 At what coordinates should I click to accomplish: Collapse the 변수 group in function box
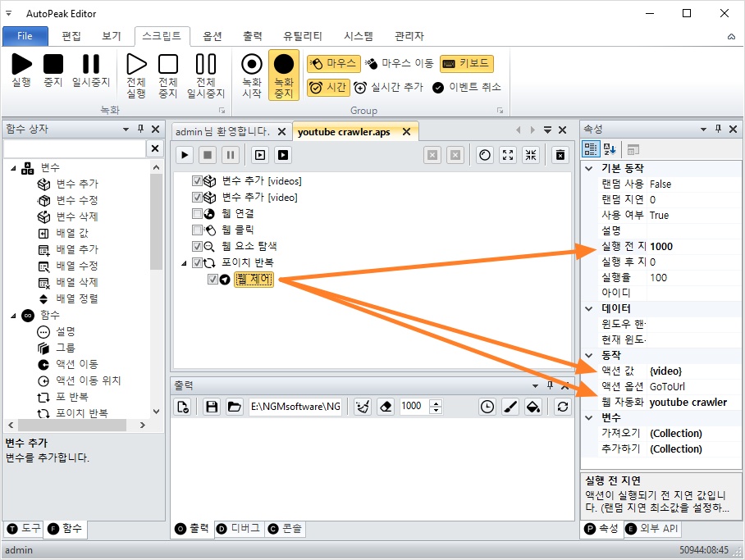(x=13, y=167)
